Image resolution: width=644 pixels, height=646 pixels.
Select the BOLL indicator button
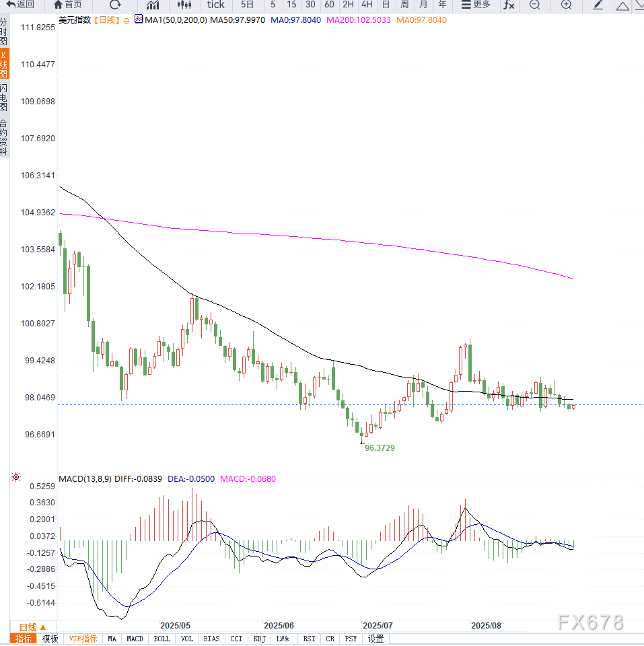pos(162,639)
